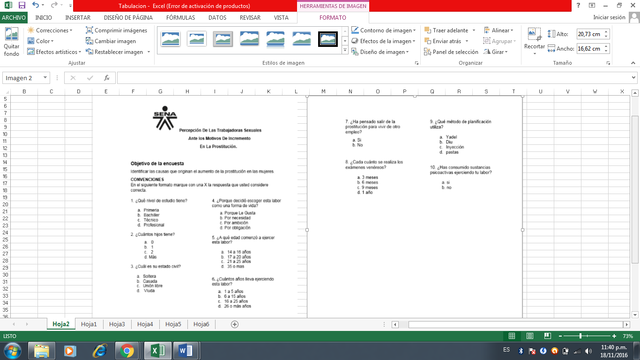Image resolution: width=640 pixels, height=360 pixels.
Task: Open the Alinear menu
Action: 498,30
